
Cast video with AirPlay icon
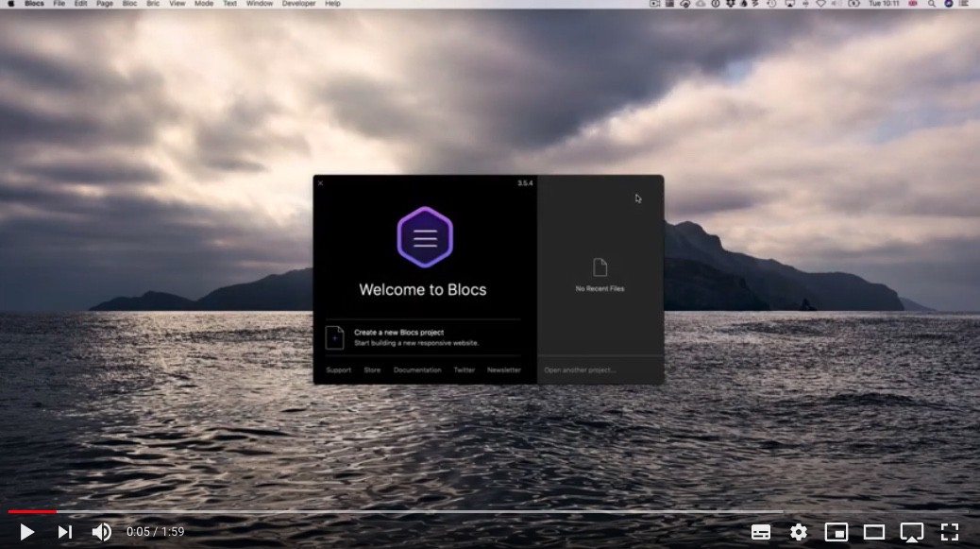pyautogui.click(x=911, y=532)
